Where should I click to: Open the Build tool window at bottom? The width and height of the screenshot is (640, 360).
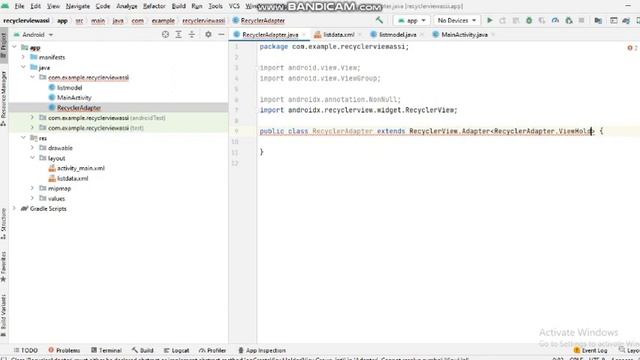coord(142,350)
